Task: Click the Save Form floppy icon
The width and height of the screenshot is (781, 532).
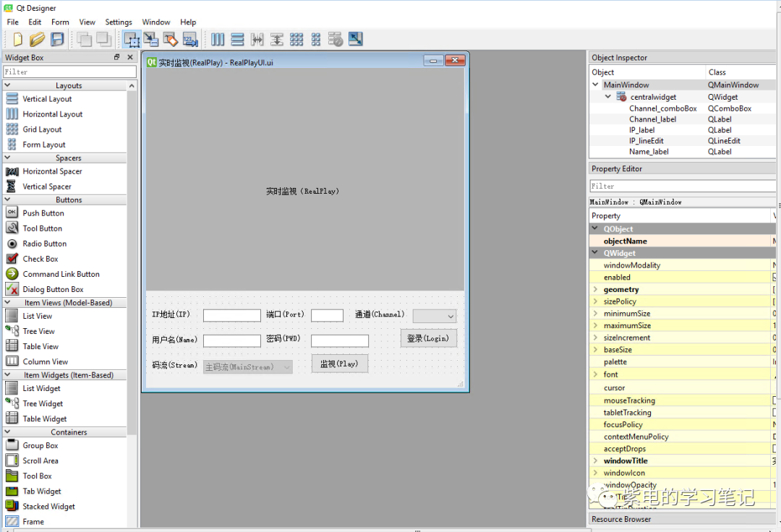Action: 57,39
